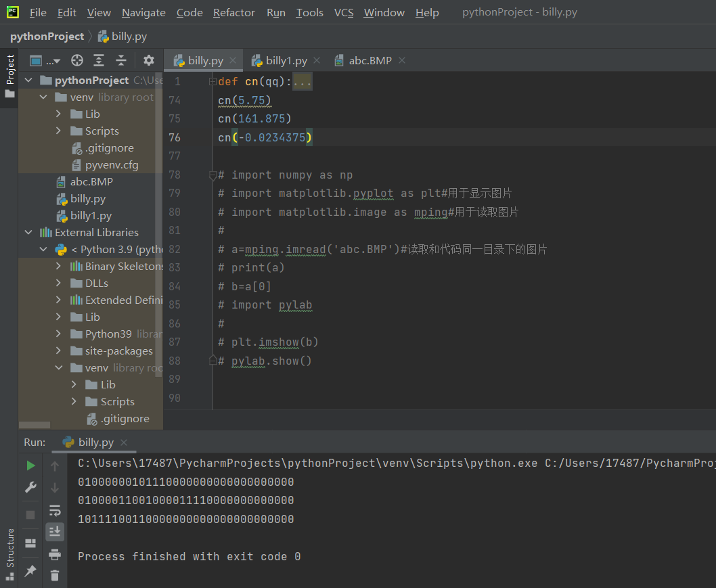This screenshot has height=588, width=716.
Task: Open the Help menu
Action: pyautogui.click(x=427, y=13)
